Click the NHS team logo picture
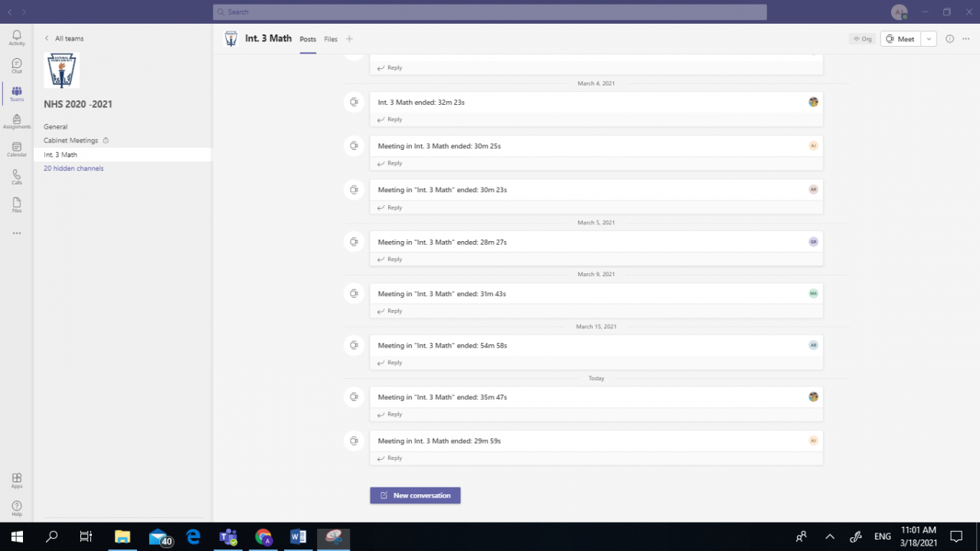Screen dimensions: 980x551 (62, 70)
